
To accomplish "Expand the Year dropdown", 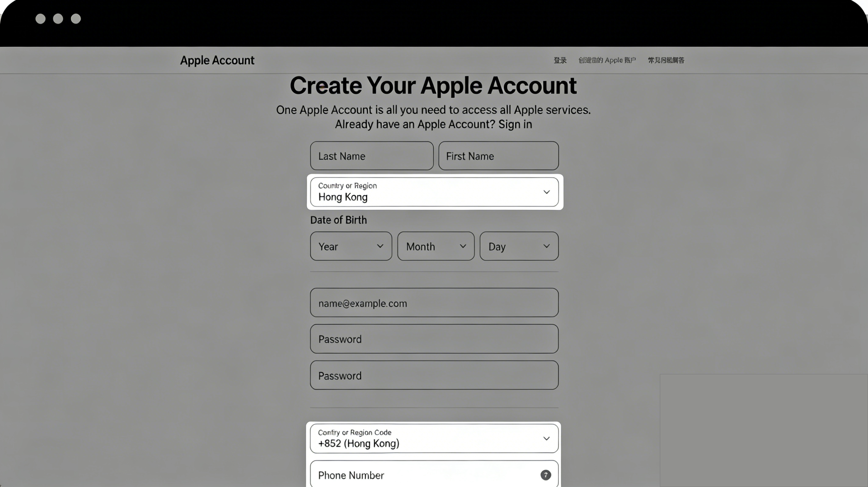I will 351,246.
